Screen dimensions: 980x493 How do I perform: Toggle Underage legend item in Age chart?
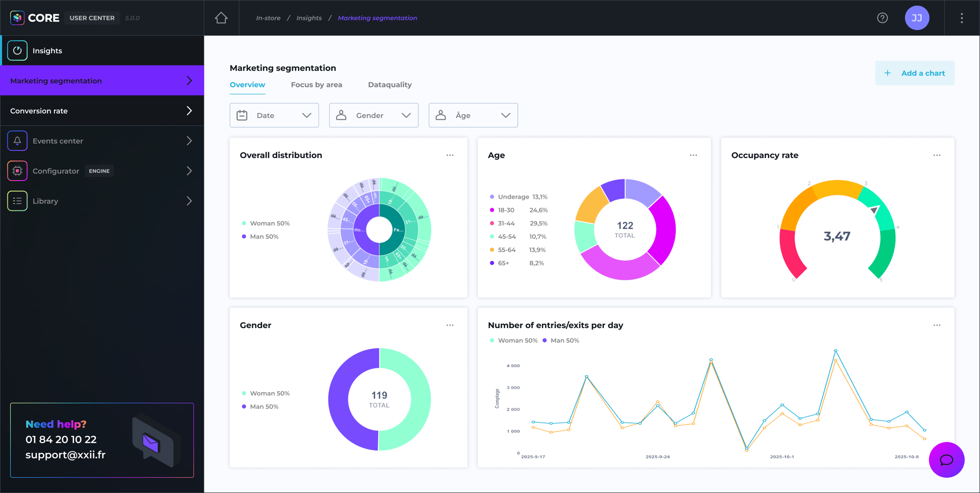(x=513, y=197)
